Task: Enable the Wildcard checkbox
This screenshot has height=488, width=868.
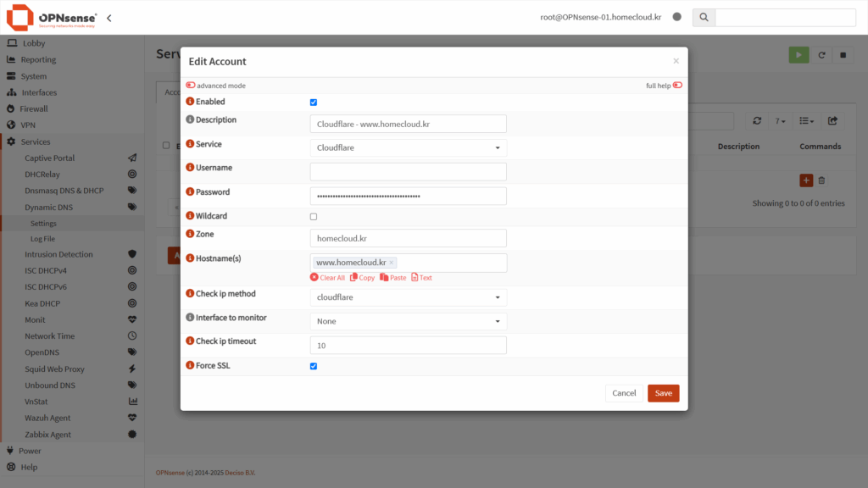Action: (314, 217)
